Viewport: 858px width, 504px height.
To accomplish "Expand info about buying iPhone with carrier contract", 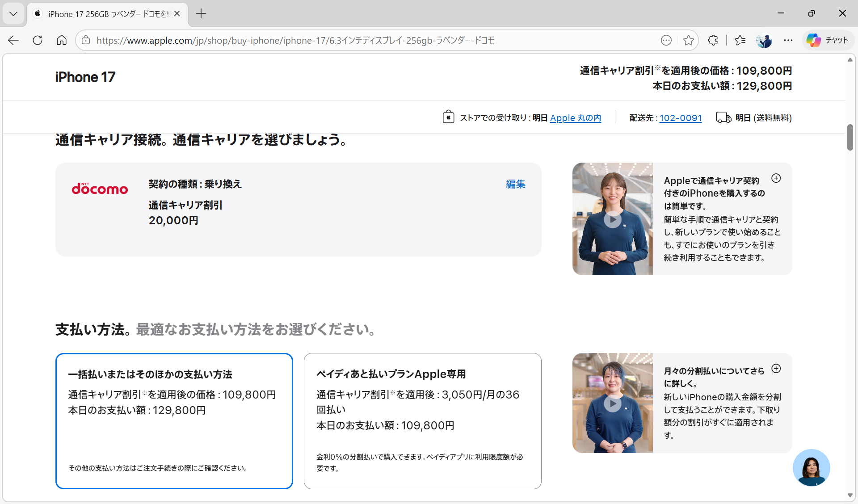I will click(776, 178).
